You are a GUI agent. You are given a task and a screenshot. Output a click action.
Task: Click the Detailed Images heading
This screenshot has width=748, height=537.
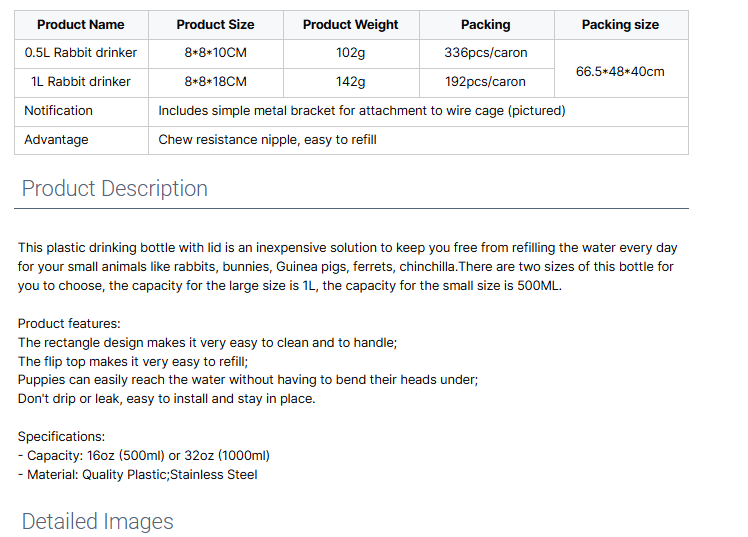97,521
